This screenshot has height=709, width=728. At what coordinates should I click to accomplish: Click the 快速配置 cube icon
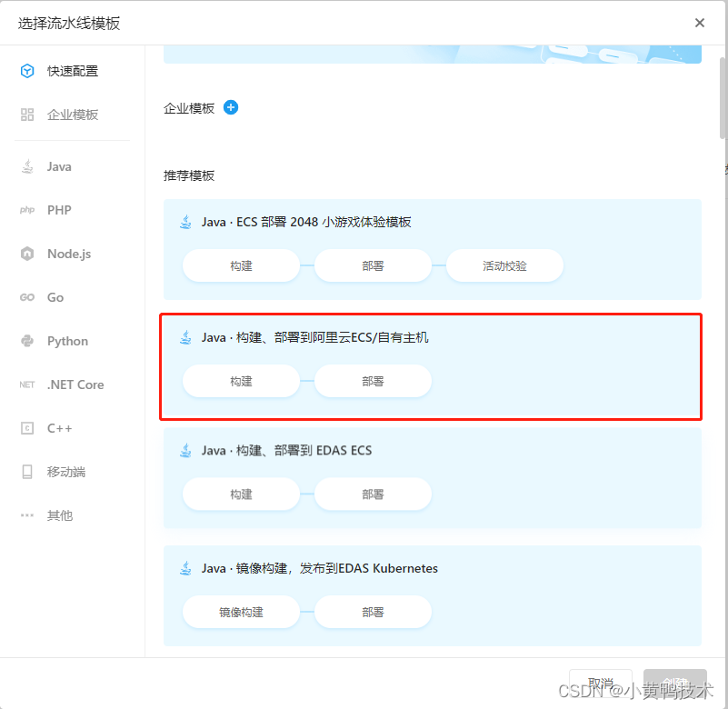[27, 71]
